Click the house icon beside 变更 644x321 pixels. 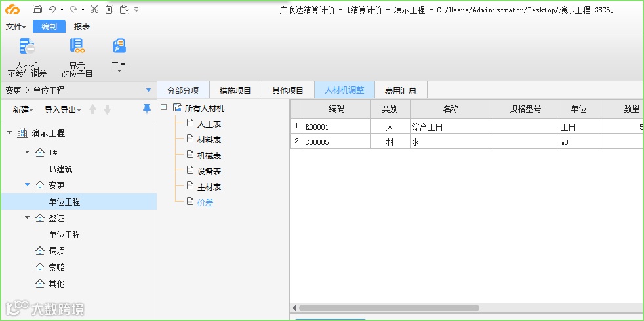pyautogui.click(x=40, y=185)
